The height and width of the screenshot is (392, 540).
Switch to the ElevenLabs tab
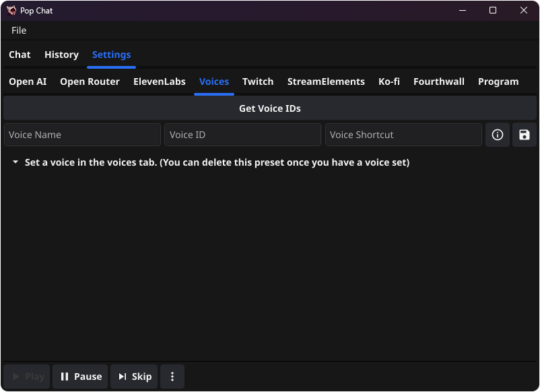(159, 81)
